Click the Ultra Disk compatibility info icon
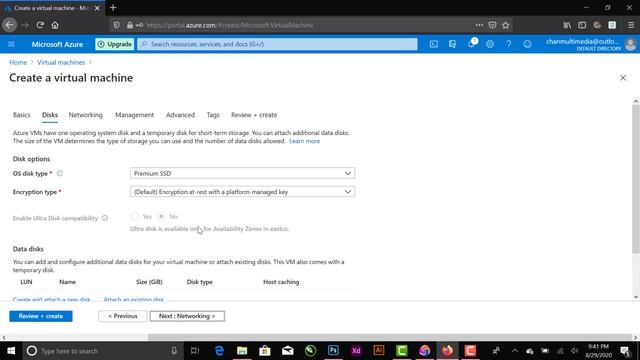Viewport: 640px width, 360px height. (105, 218)
